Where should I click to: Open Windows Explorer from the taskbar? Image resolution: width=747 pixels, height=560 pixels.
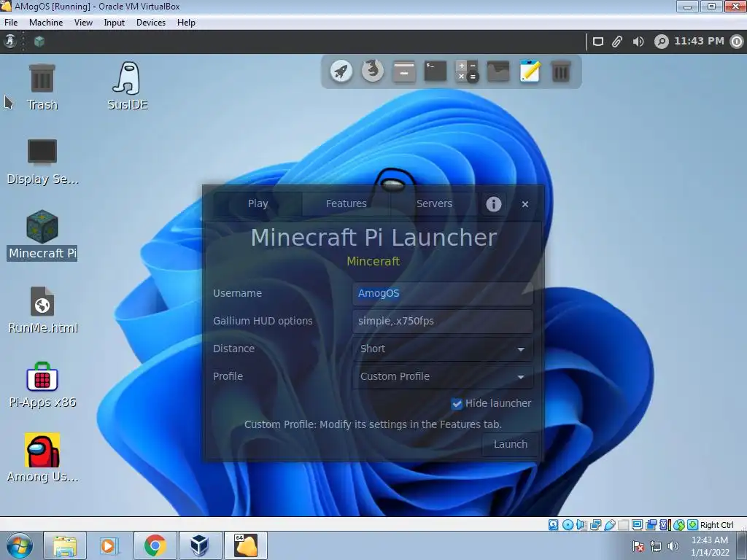pos(65,545)
